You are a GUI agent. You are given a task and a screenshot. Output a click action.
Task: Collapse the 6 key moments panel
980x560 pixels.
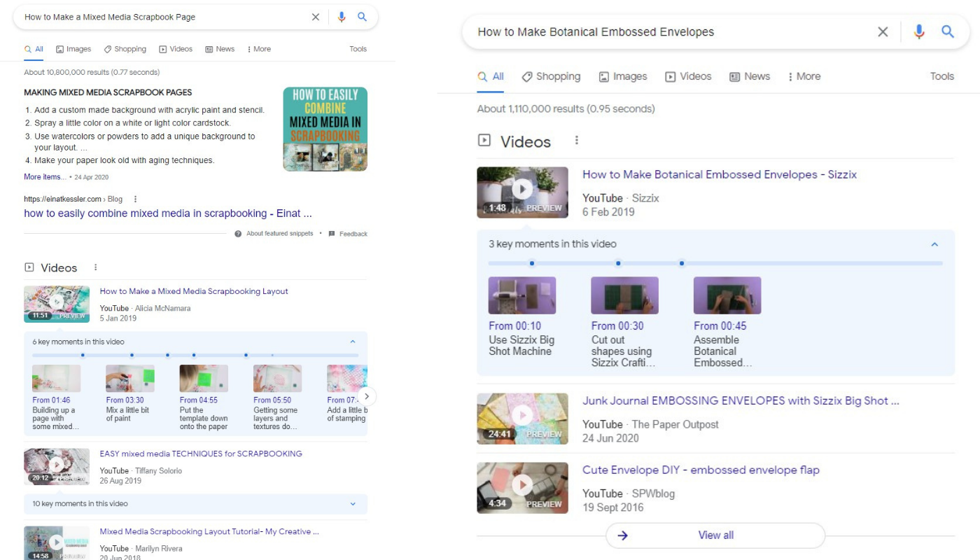[353, 342]
